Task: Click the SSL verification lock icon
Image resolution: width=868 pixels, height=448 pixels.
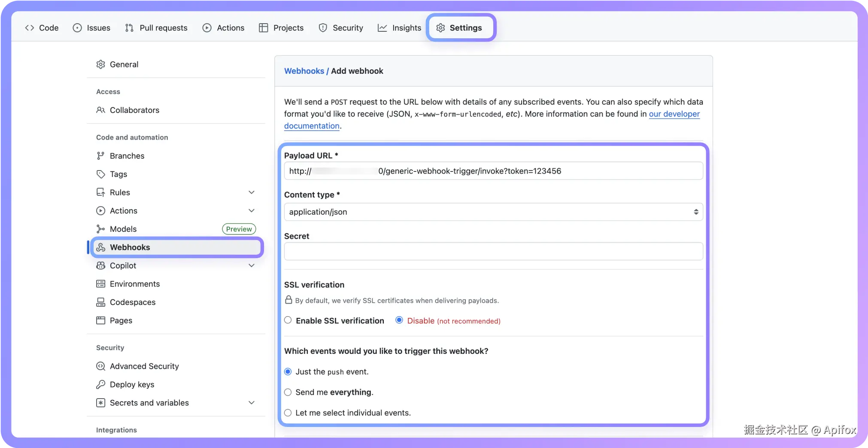Action: coord(289,300)
